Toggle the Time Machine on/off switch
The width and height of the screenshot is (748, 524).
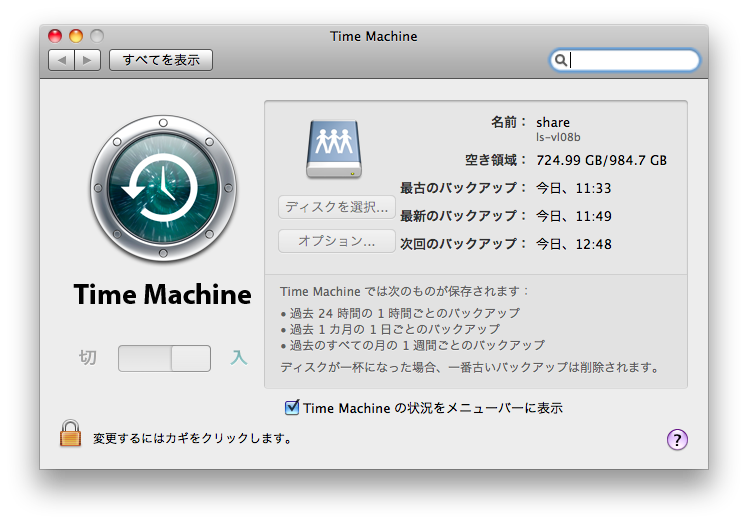point(165,358)
